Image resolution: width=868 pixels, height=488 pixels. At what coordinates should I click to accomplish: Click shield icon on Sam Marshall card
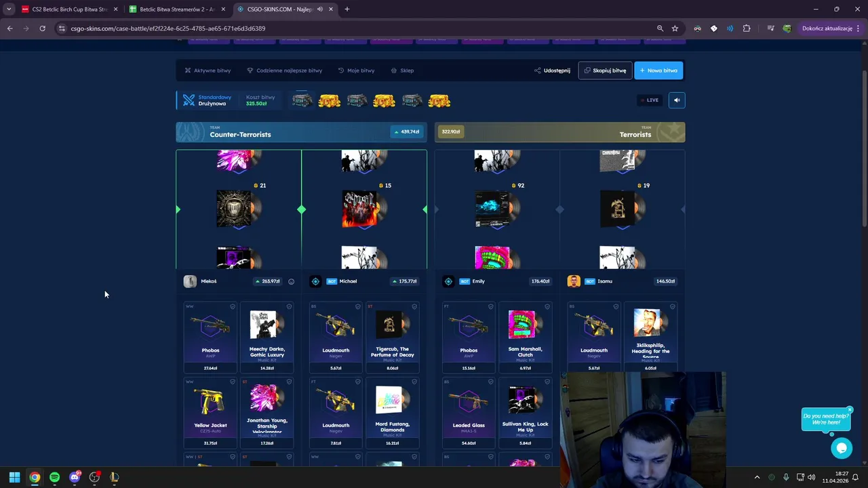(547, 307)
